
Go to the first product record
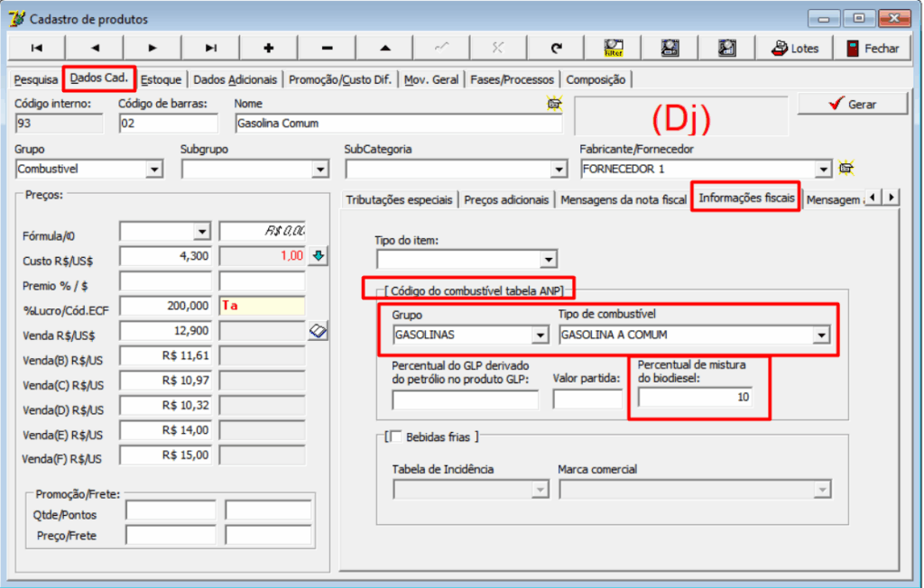coord(36,48)
